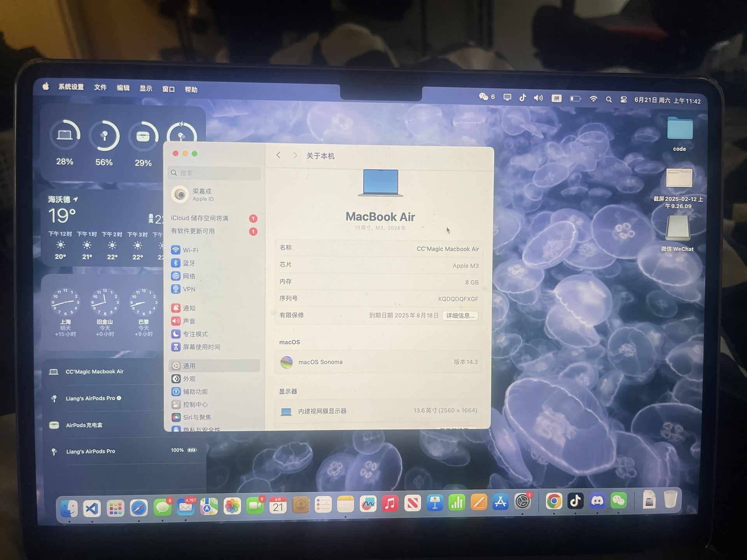This screenshot has height=560, width=747.
Task: Launch Visual Studio Code from the Dock
Action: point(92,508)
